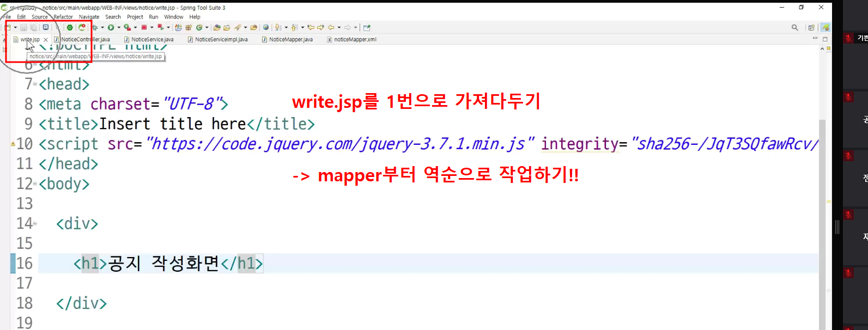Expand the Debug dropdown arrow

102,27
